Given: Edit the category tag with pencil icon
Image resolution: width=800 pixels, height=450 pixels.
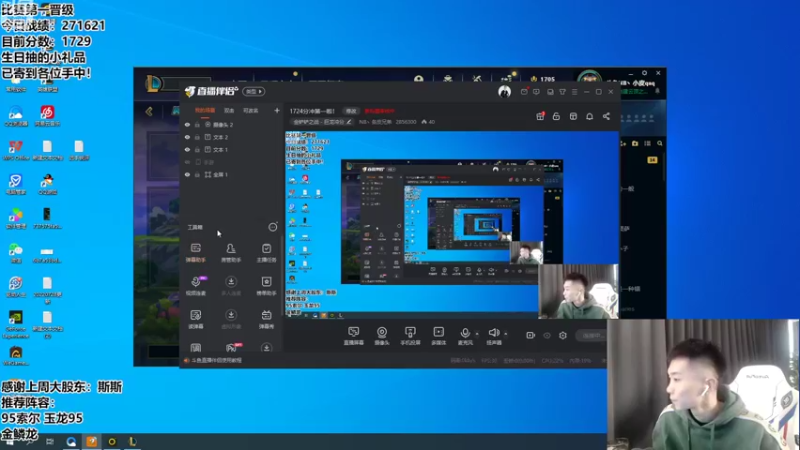Looking at the screenshot, I should (x=349, y=122).
